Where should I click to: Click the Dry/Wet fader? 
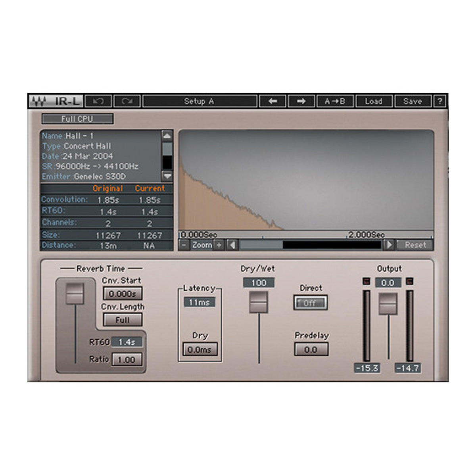259,303
